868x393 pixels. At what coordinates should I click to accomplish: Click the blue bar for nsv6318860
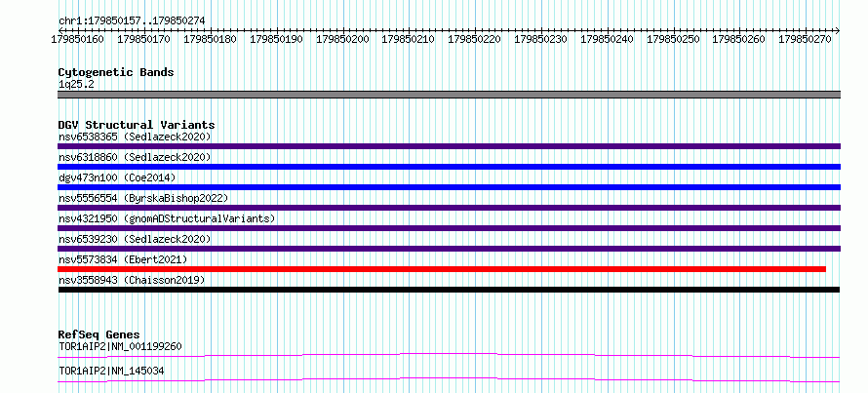(x=449, y=167)
